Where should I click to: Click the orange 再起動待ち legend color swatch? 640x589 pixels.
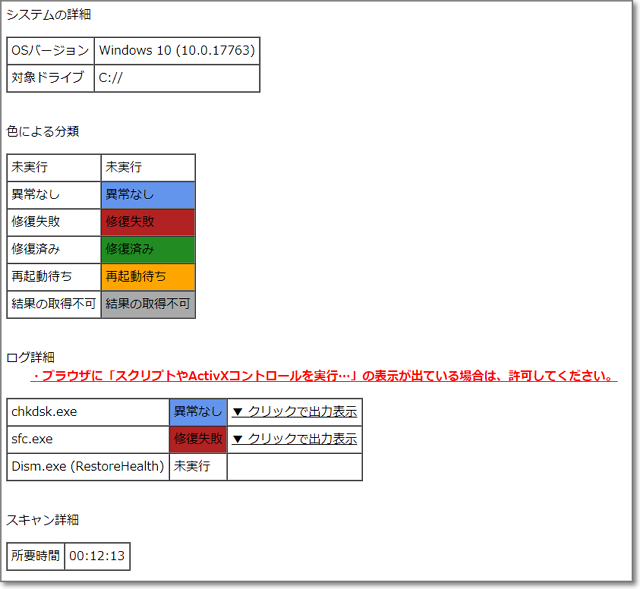(x=148, y=277)
